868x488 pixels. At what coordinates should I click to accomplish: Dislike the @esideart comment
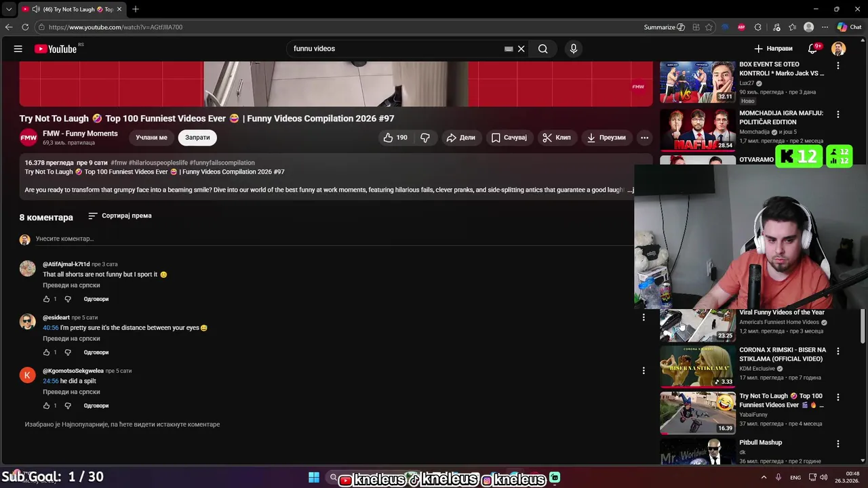pyautogui.click(x=67, y=352)
